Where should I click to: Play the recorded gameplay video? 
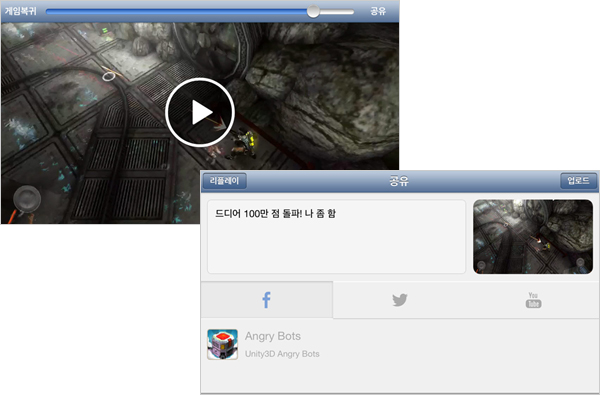(x=200, y=112)
